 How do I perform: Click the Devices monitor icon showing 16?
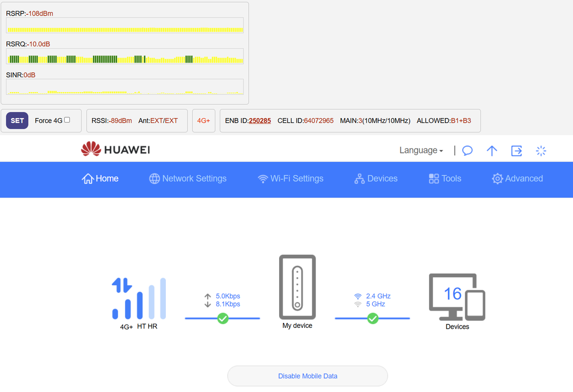[x=457, y=297]
